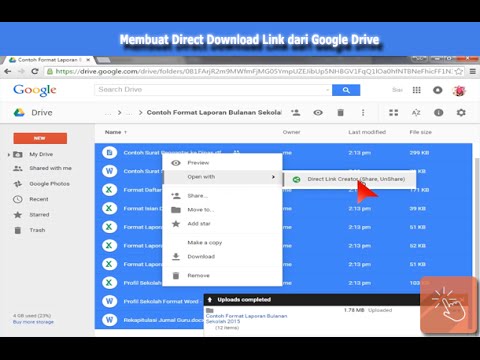Click the Buy more storage link
The image size is (480, 360).
coord(33,322)
